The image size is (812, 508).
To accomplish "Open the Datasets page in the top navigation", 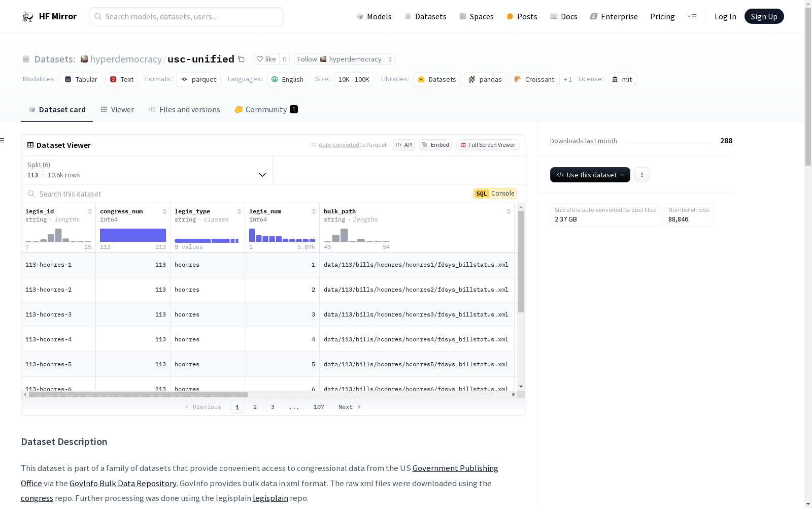I will [x=425, y=16].
